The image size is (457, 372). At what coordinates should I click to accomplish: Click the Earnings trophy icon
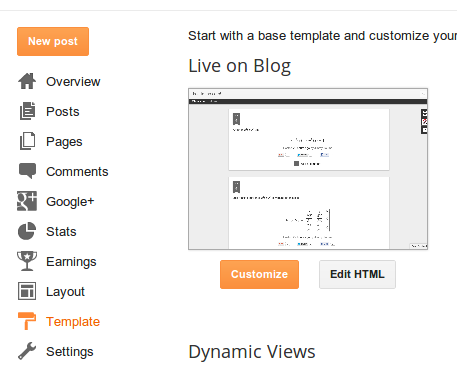(x=27, y=261)
